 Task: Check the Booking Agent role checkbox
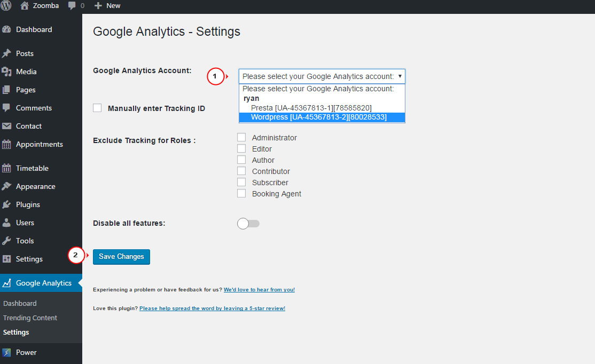coord(241,193)
